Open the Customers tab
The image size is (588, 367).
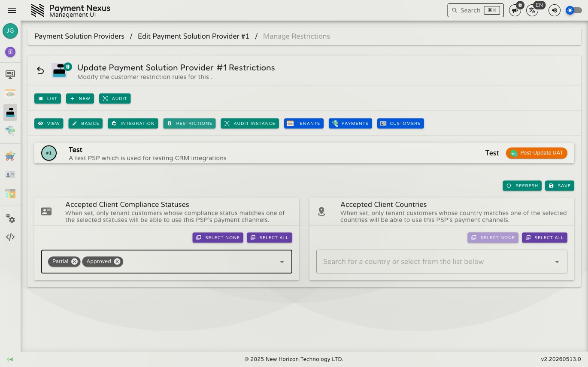coord(400,123)
